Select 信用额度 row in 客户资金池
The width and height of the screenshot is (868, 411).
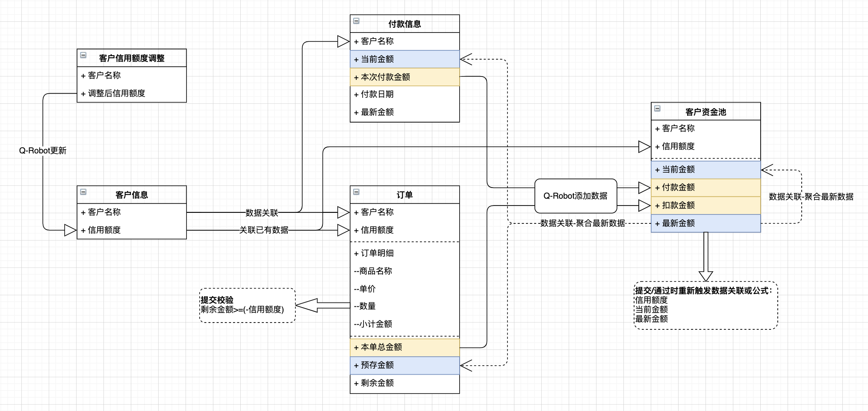point(706,147)
